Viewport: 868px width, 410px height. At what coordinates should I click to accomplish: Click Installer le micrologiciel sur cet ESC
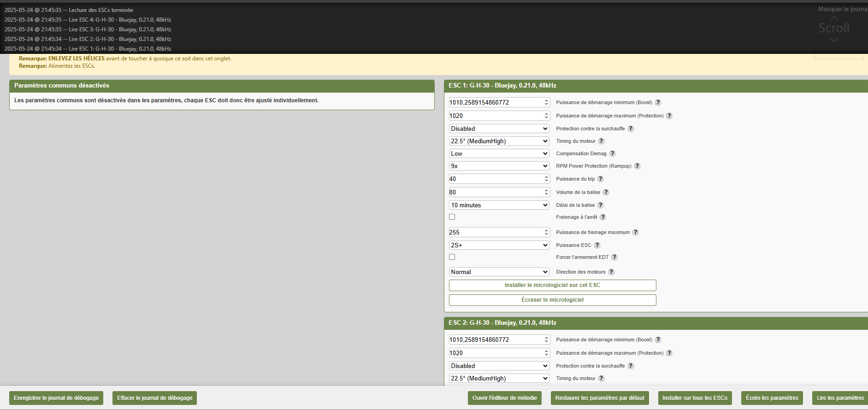552,285
